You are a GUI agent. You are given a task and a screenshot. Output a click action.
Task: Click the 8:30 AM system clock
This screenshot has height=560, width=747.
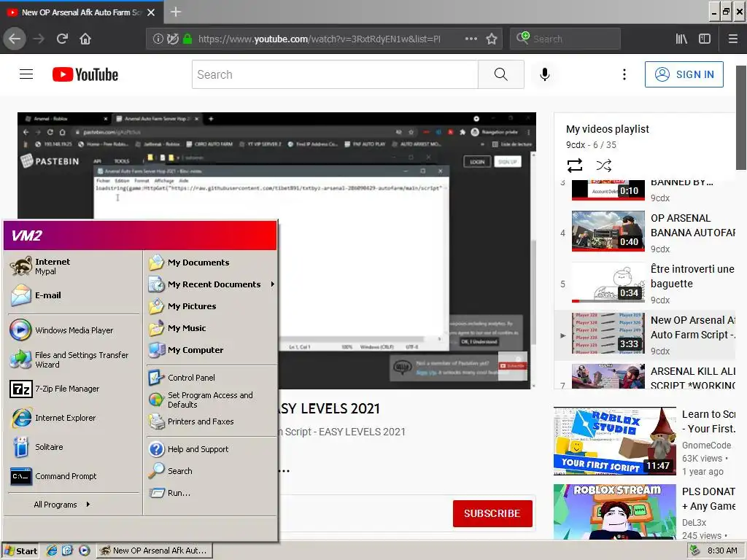[722, 551]
